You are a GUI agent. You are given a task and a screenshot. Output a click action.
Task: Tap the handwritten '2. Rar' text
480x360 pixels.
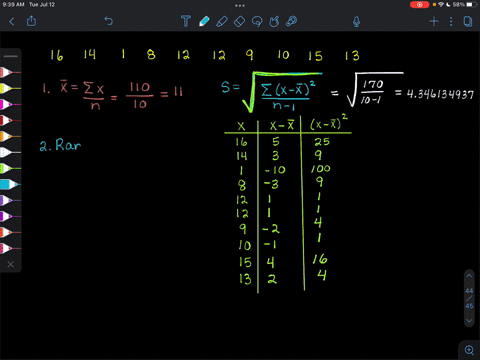(60, 145)
